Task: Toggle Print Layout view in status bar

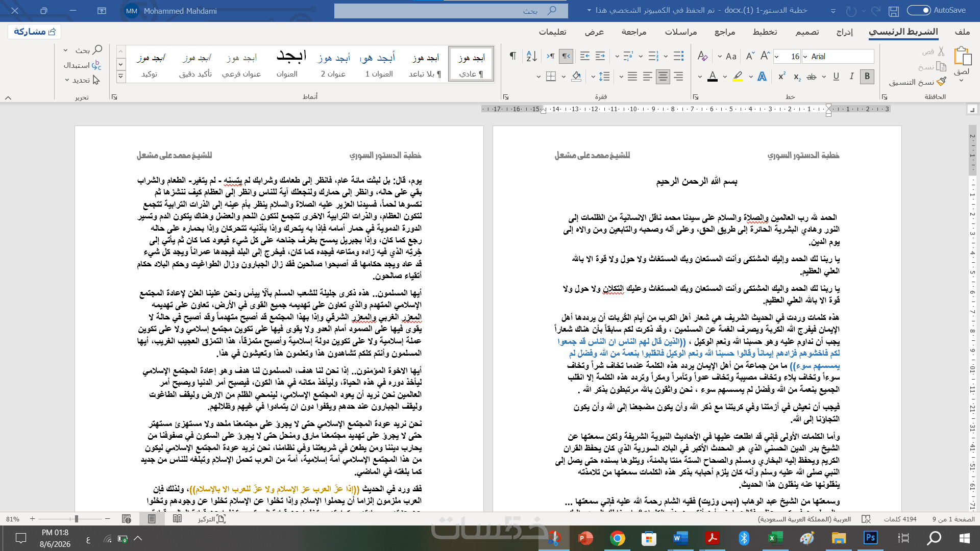Action: coord(152,519)
